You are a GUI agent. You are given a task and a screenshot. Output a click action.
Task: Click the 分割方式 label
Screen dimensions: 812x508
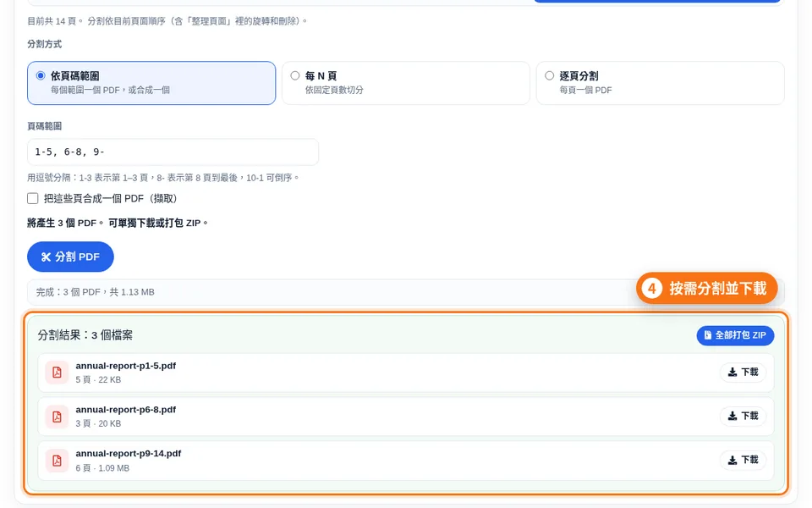pos(45,44)
